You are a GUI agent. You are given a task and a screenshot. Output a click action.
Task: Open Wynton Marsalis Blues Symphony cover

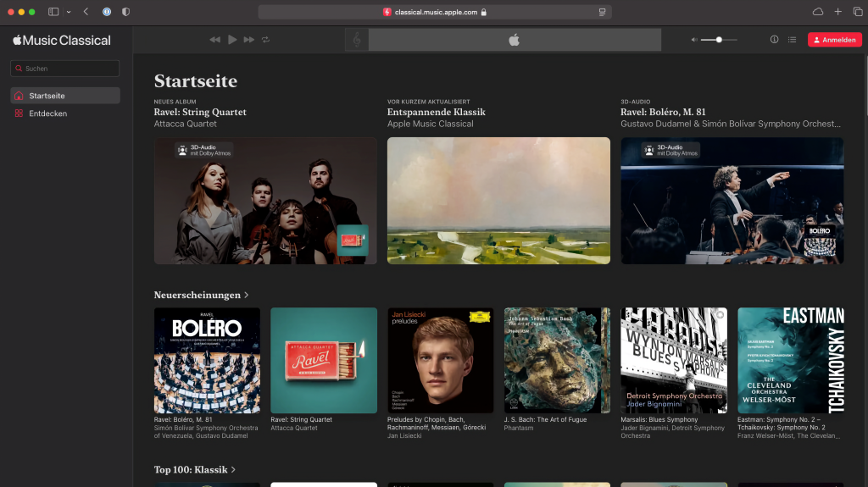point(674,360)
